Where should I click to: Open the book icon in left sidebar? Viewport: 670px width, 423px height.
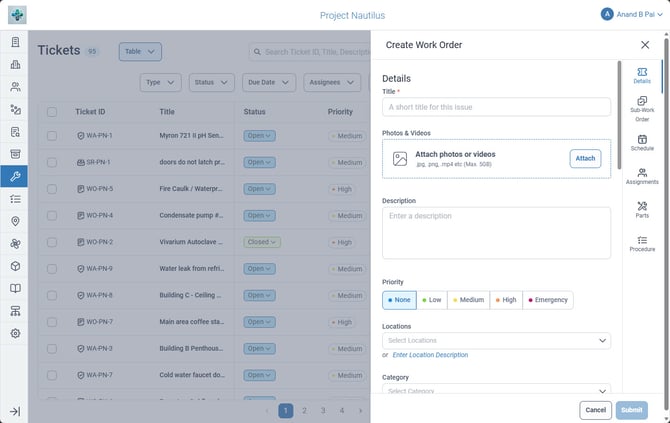point(15,288)
